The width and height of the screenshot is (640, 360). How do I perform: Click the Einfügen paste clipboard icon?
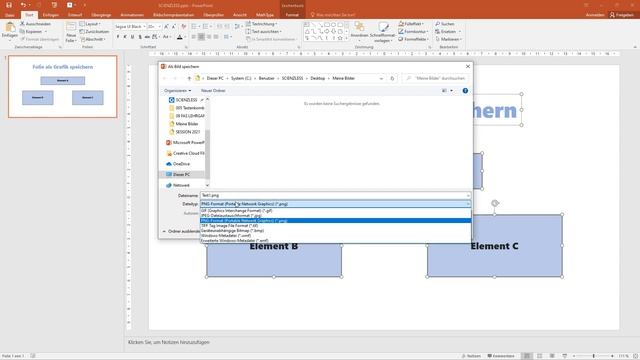(x=10, y=28)
